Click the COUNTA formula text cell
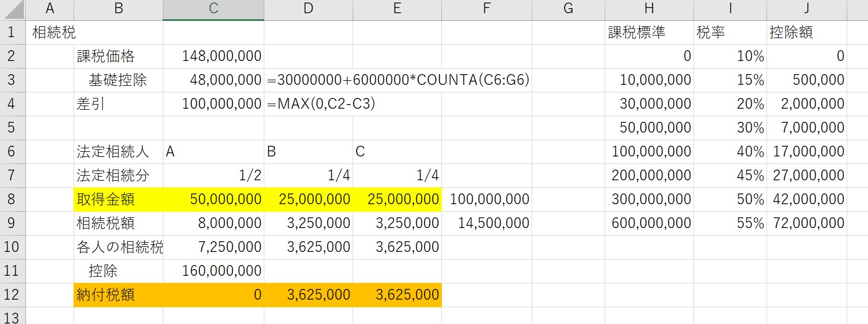 (308, 80)
